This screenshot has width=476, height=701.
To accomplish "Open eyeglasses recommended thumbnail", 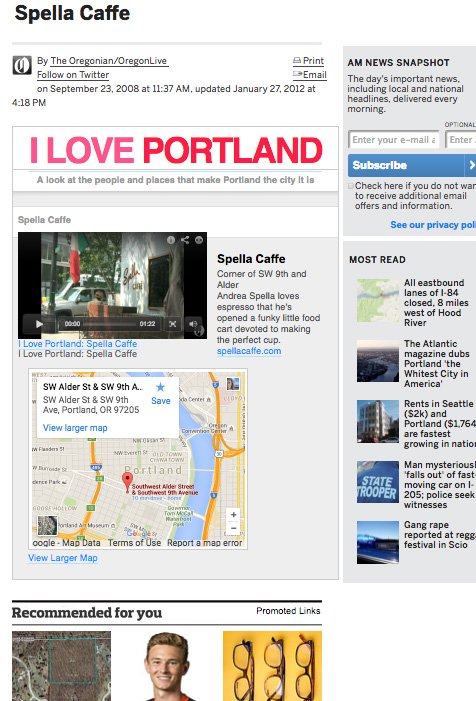I will (x=272, y=666).
